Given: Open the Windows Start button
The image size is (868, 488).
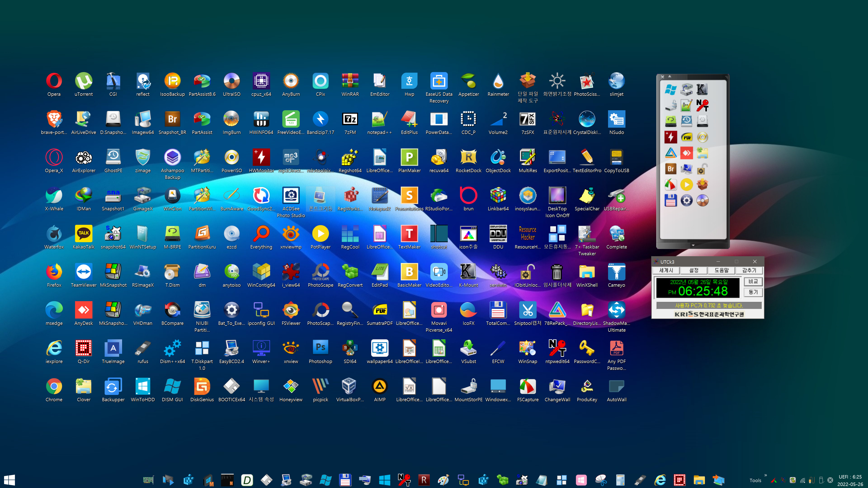Looking at the screenshot, I should point(9,480).
